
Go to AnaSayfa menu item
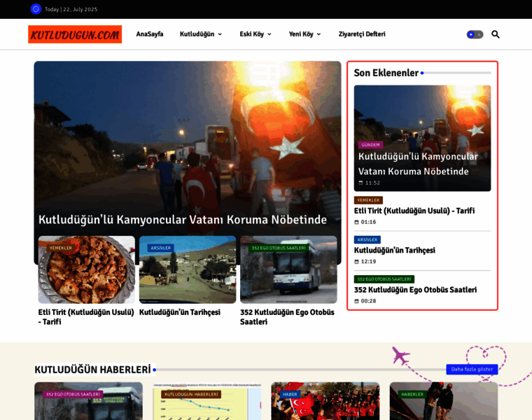pyautogui.click(x=150, y=34)
